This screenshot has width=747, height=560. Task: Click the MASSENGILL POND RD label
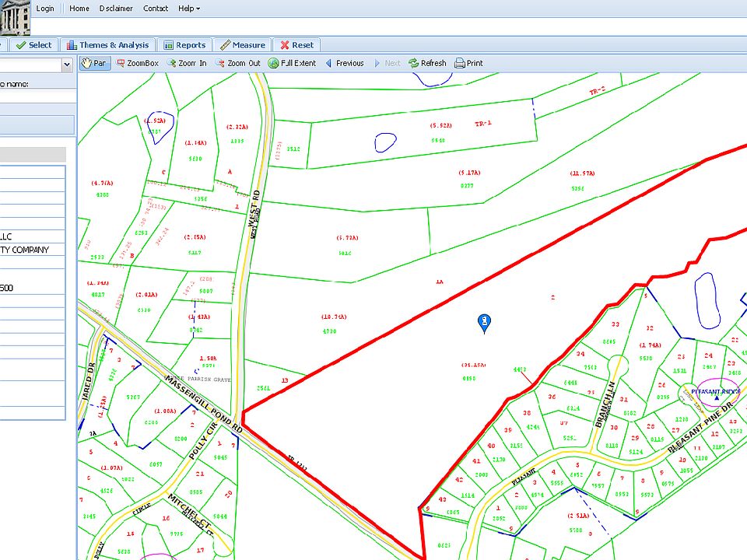point(204,404)
